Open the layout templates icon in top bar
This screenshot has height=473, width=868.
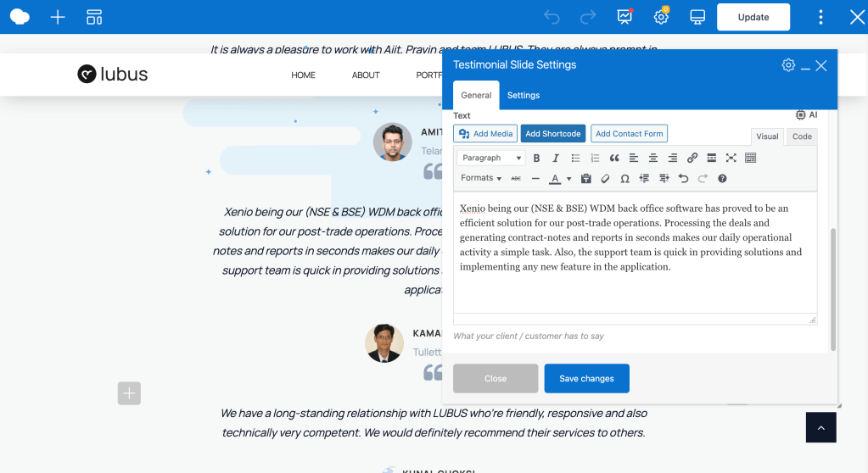[94, 17]
